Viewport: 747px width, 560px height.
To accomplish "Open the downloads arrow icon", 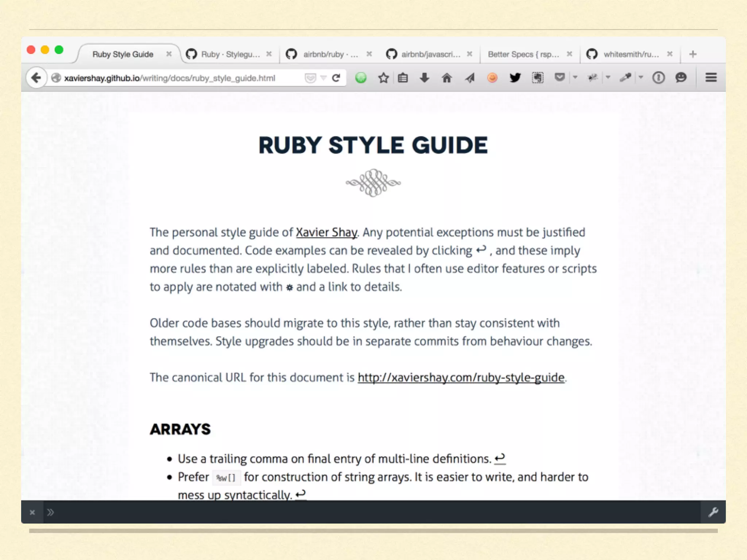I will (x=424, y=78).
